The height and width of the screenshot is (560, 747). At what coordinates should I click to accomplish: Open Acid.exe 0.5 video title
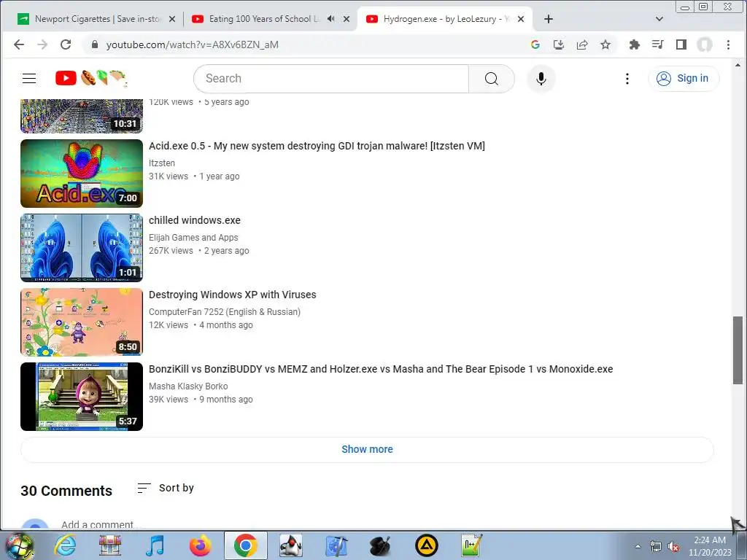pyautogui.click(x=317, y=146)
